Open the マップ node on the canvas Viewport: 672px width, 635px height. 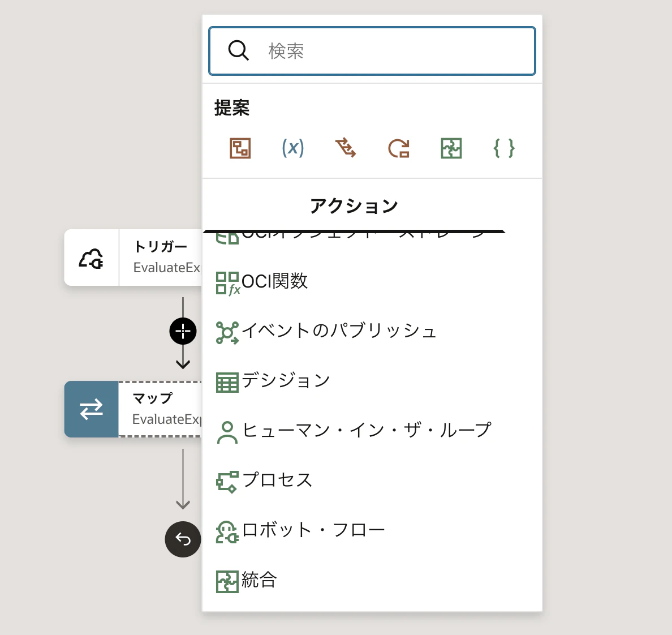click(x=133, y=409)
